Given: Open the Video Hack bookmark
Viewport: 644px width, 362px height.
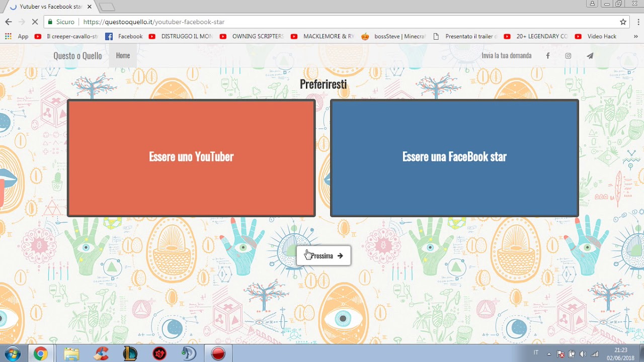Looking at the screenshot, I should [596, 36].
